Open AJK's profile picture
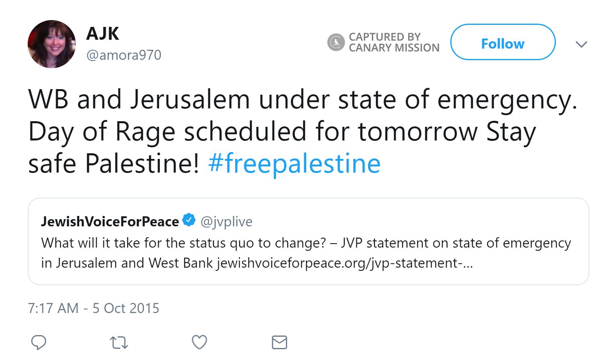Screen dimensions: 610x364 coord(51,44)
